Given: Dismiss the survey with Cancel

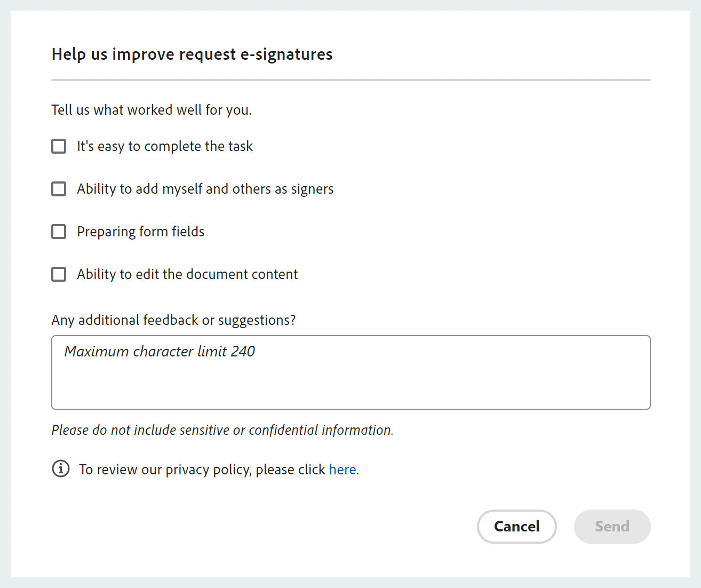Looking at the screenshot, I should (x=516, y=527).
